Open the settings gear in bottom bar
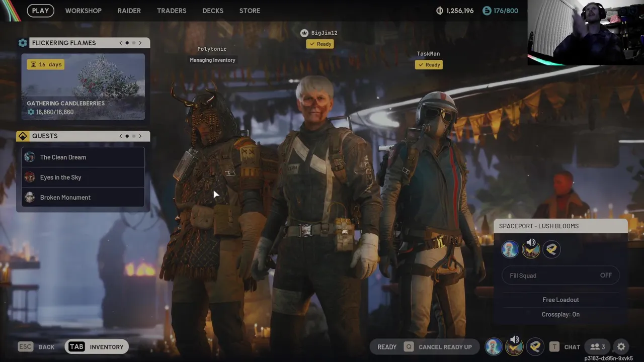644x362 pixels. point(621,347)
